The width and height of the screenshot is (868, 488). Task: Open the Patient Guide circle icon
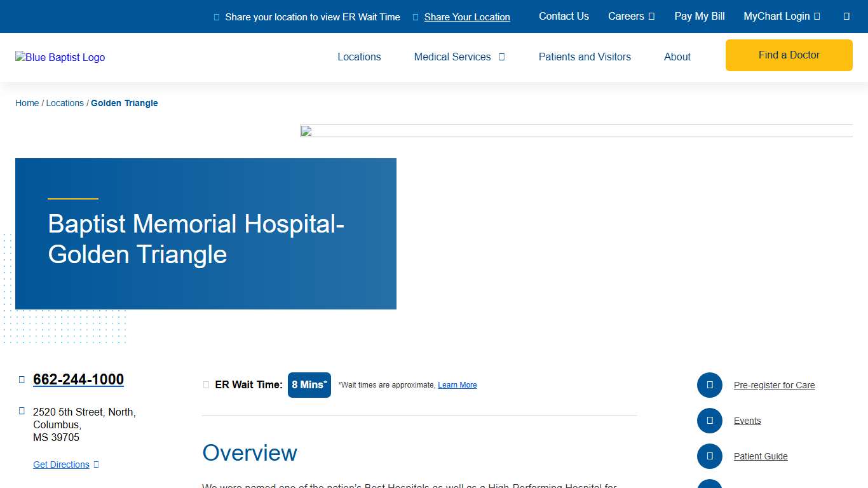(x=710, y=456)
